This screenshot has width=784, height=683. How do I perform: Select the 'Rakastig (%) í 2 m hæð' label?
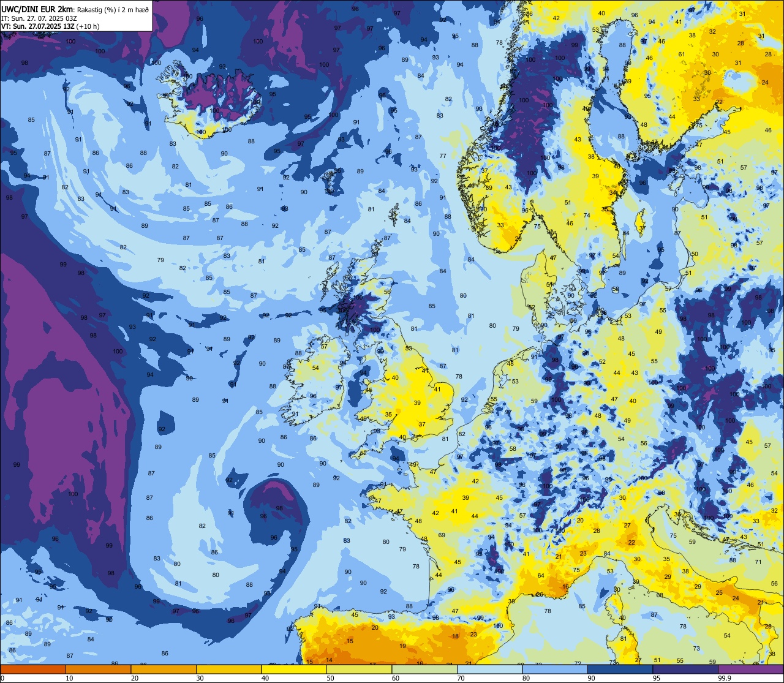tap(113, 10)
